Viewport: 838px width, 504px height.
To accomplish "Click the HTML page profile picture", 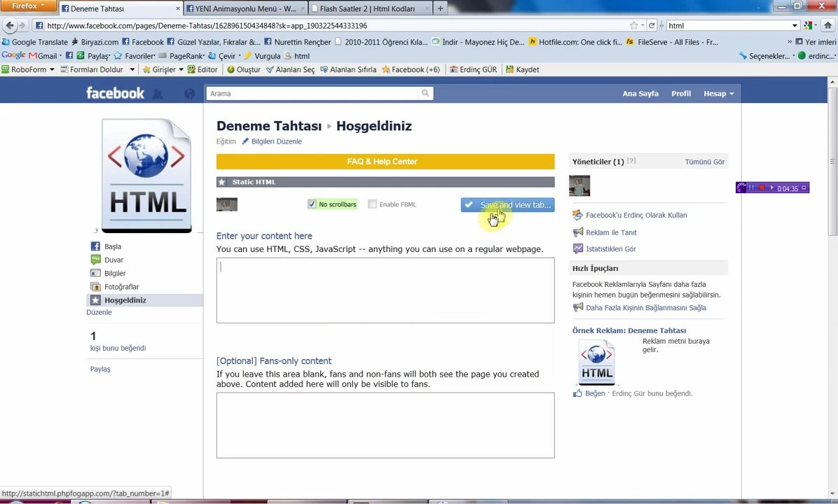I will (146, 176).
